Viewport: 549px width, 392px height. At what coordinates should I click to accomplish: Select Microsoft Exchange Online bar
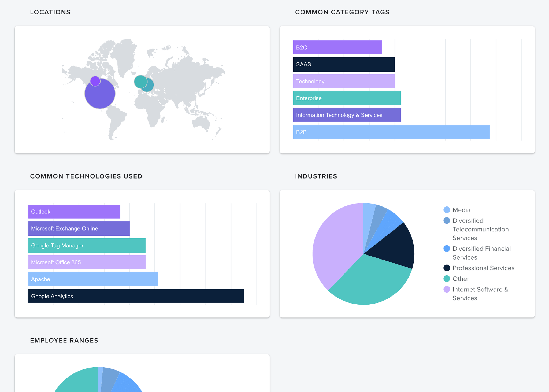pos(79,228)
